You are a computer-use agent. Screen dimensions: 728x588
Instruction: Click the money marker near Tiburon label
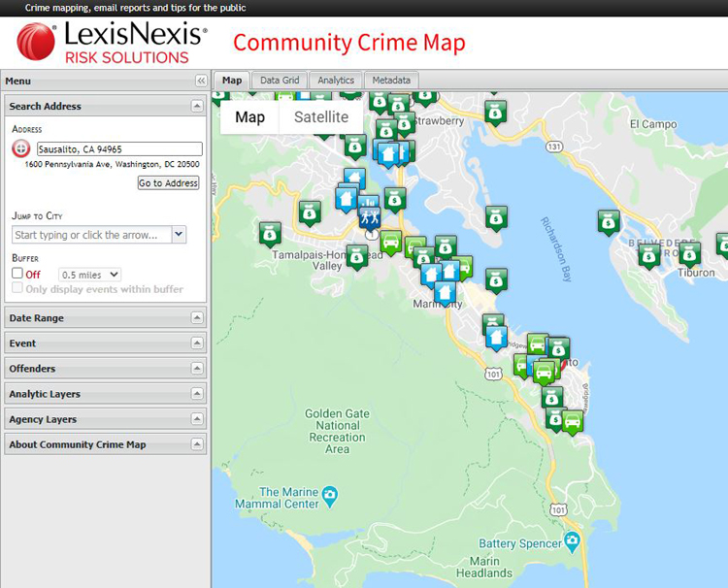689,253
